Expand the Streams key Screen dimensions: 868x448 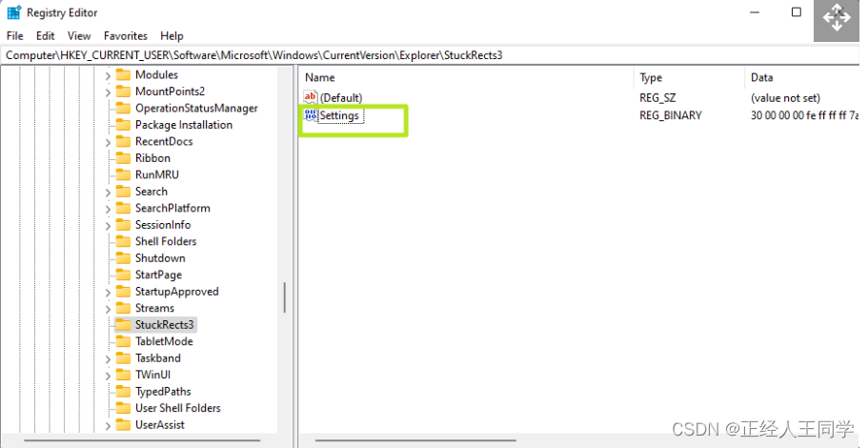pyautogui.click(x=108, y=309)
